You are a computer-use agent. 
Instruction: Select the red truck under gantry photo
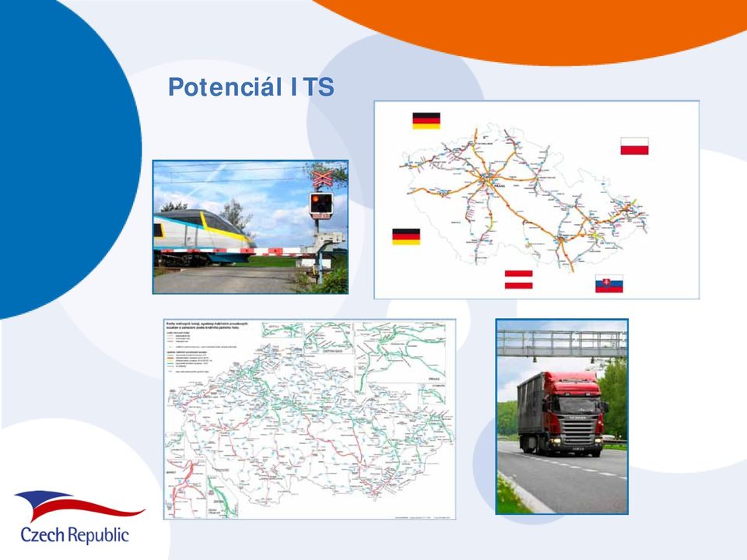[x=562, y=417]
